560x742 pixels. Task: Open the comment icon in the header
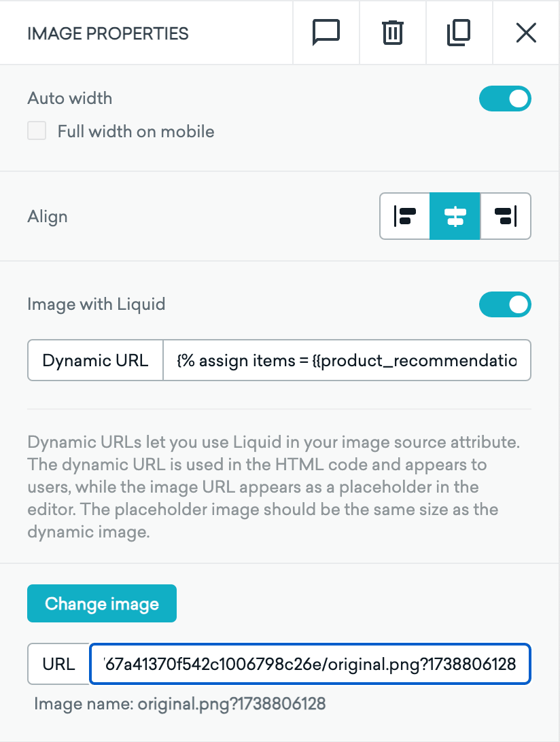326,33
